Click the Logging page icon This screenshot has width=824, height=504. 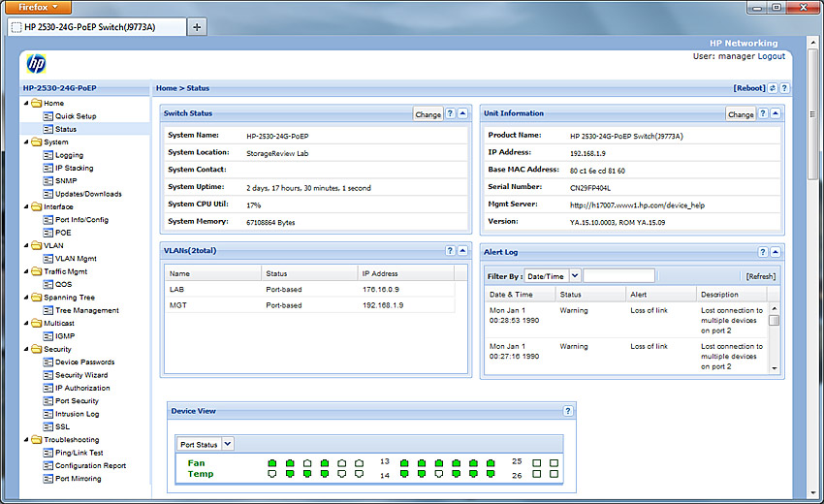click(48, 155)
